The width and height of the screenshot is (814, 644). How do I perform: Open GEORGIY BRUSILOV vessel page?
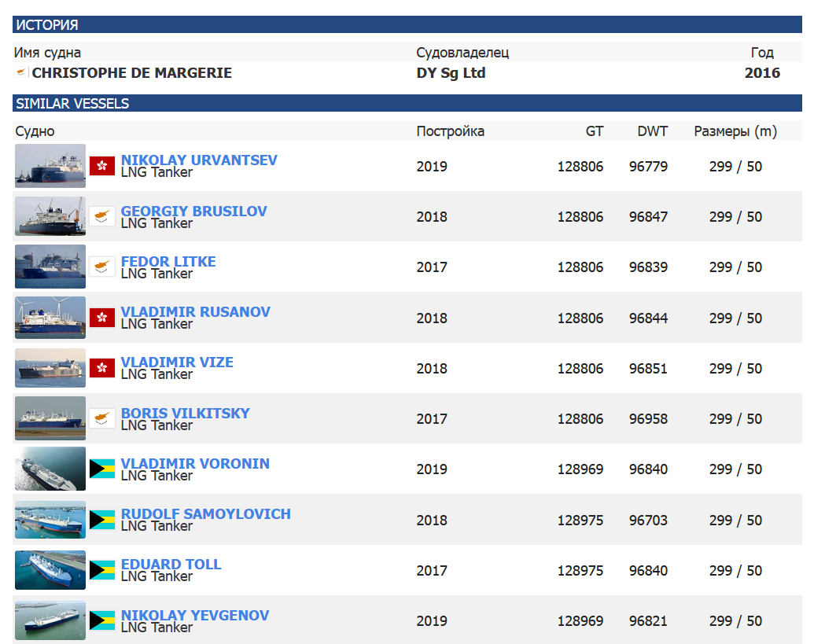click(193, 211)
